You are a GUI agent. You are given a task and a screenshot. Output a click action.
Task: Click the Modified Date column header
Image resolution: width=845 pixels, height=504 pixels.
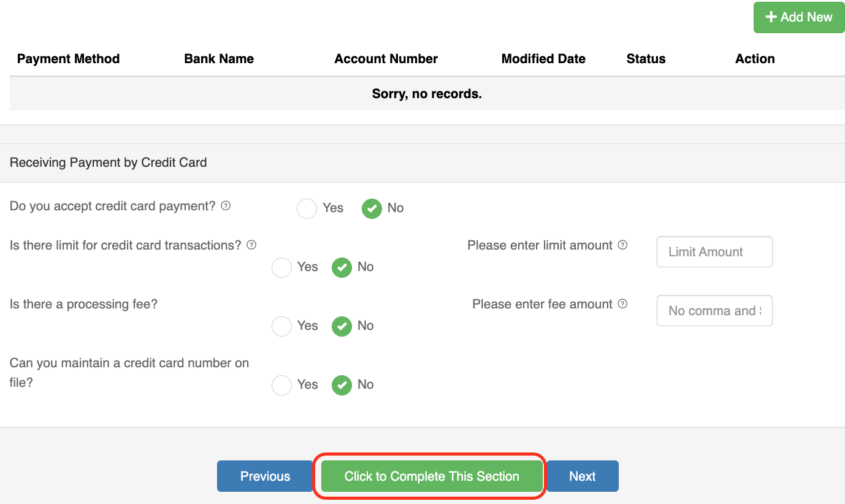pos(543,59)
